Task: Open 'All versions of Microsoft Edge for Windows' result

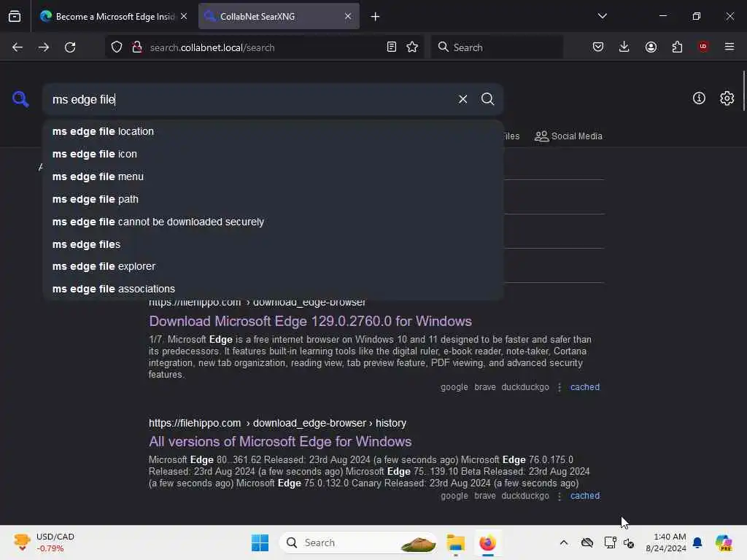Action: [280, 441]
